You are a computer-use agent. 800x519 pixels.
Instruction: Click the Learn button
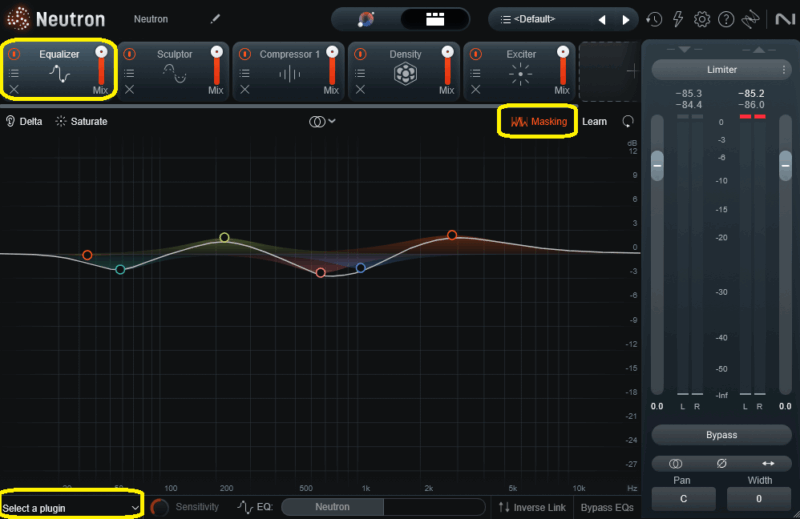(x=594, y=121)
